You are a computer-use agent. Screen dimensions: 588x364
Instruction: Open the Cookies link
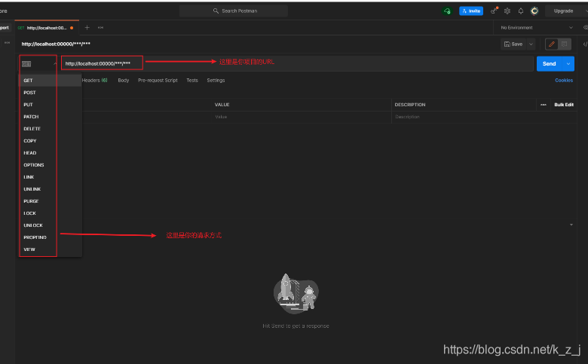pos(564,80)
